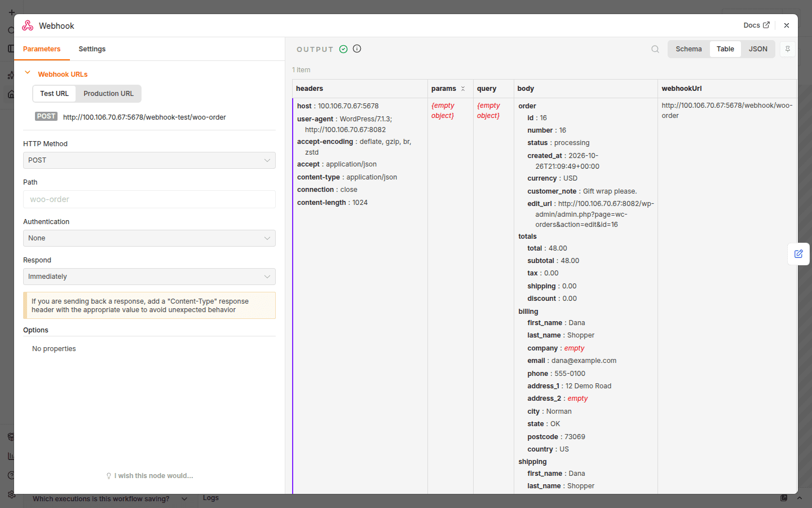This screenshot has height=508, width=812.
Task: Expand the executions saving dropdown behind panel
Action: point(184,499)
